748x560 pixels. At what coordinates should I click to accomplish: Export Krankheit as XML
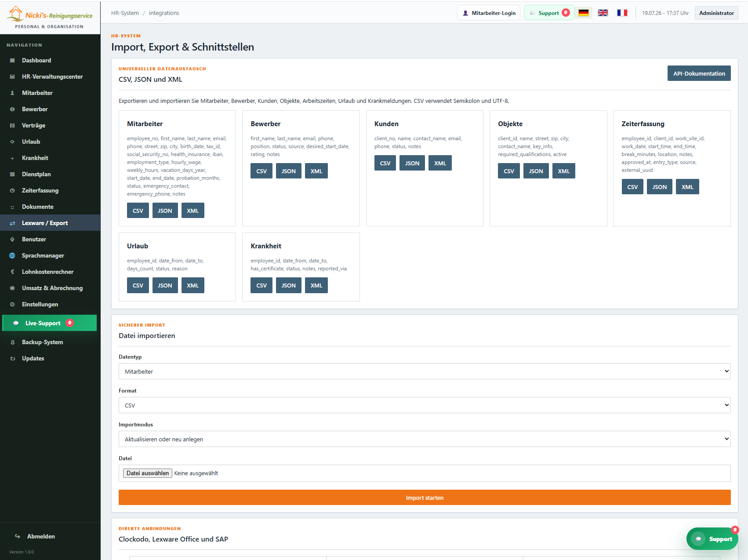316,285
